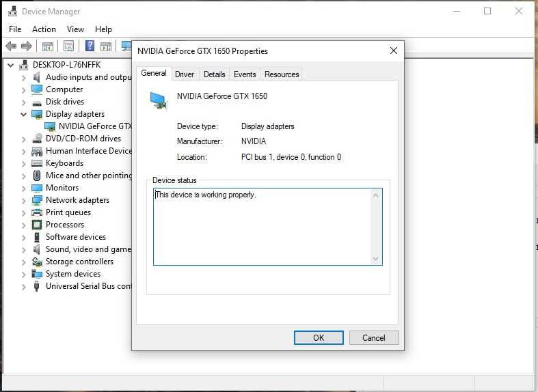Screen dimensions: 538x392
Task: Open the View menu
Action: pyautogui.click(x=75, y=29)
